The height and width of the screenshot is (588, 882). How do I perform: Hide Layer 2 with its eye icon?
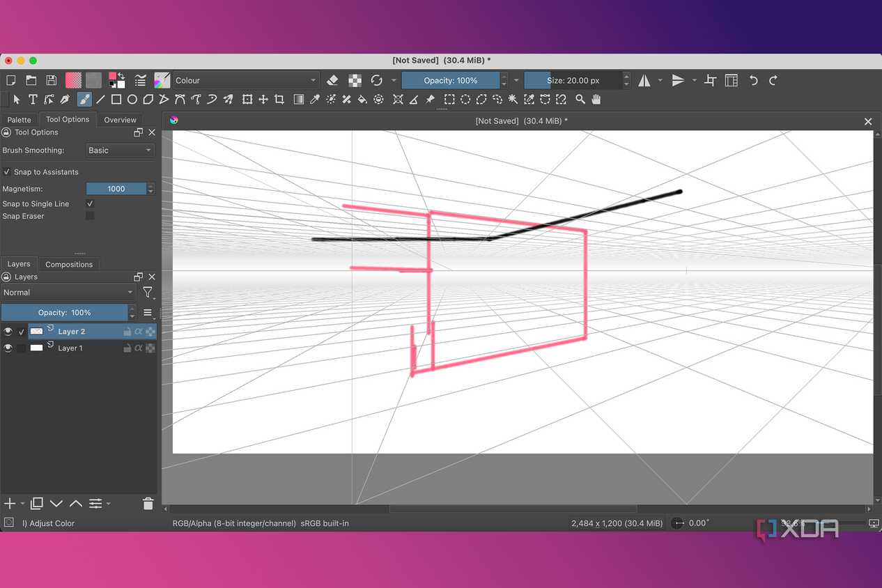coord(8,332)
